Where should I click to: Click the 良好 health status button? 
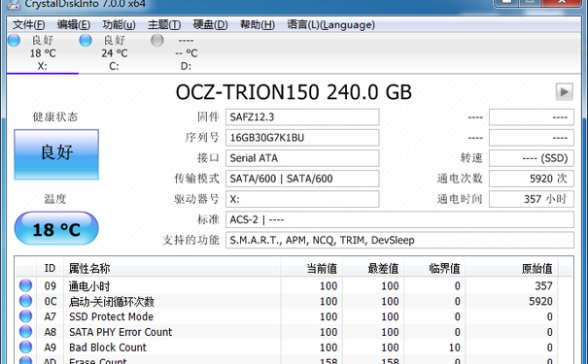tap(56, 154)
